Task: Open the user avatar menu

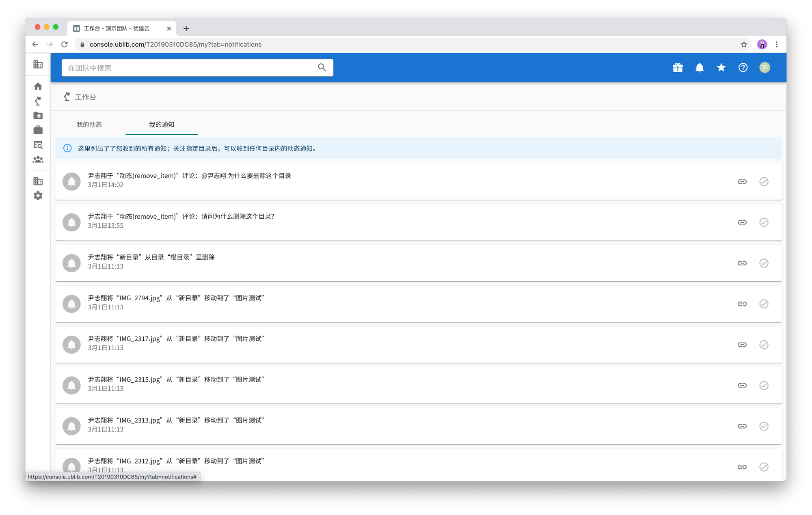Action: click(764, 68)
